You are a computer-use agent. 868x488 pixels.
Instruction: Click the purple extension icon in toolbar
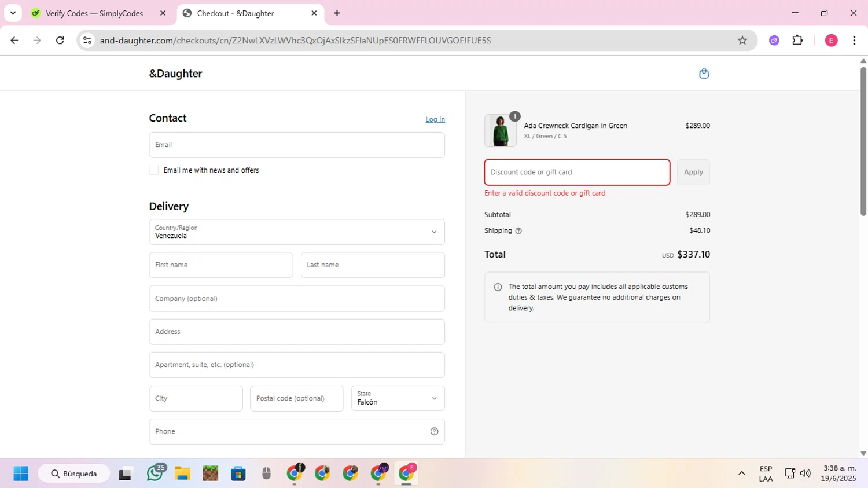tap(774, 40)
